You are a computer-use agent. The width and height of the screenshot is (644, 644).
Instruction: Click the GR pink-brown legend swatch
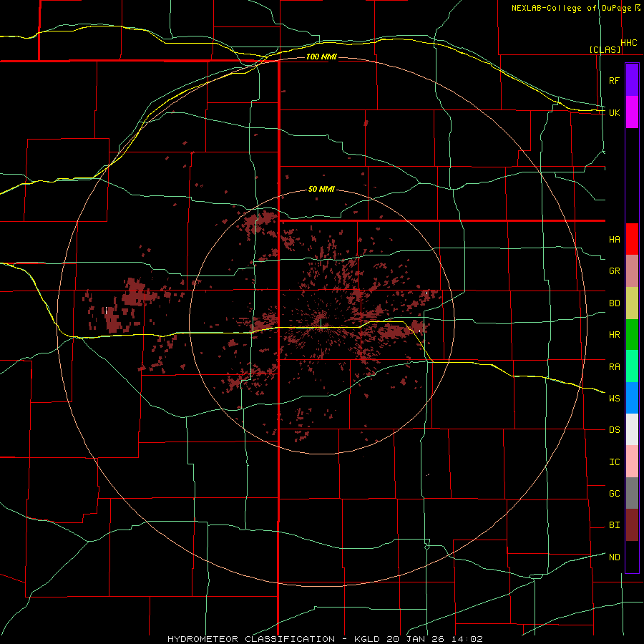[x=632, y=271]
